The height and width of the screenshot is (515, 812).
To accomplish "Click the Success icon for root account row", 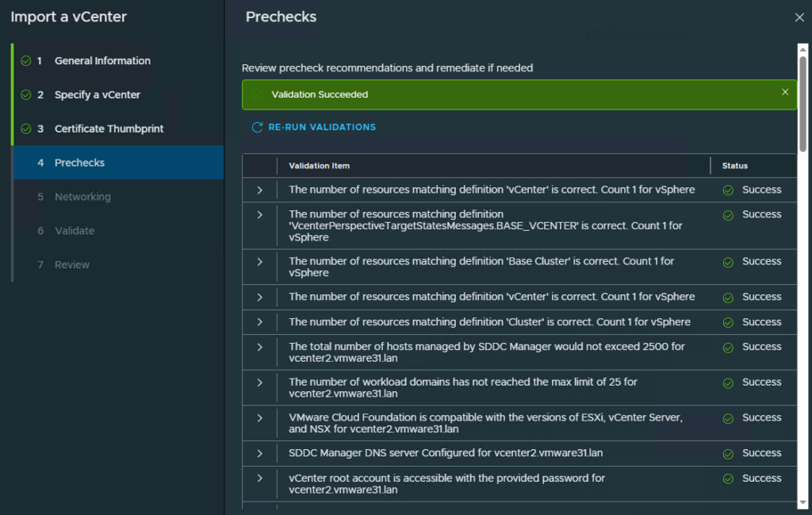I will [728, 479].
